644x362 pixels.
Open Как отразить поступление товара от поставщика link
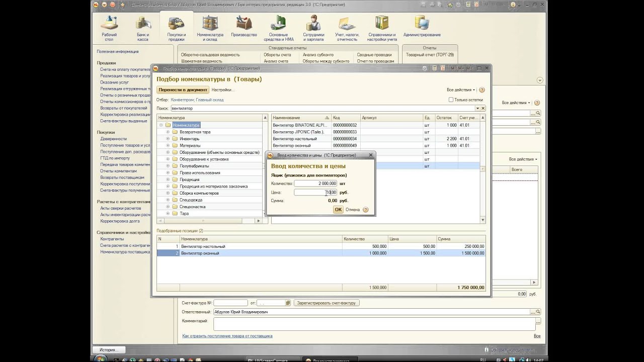tap(227, 336)
